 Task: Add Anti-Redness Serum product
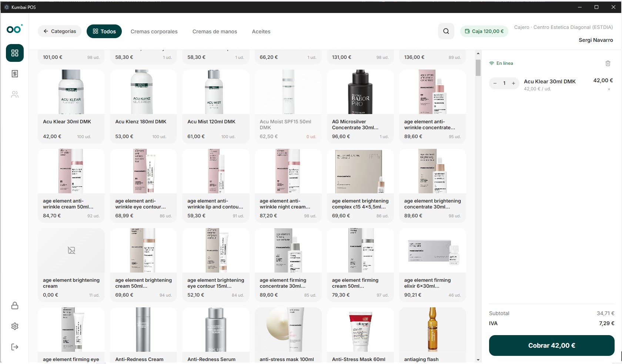215,335
